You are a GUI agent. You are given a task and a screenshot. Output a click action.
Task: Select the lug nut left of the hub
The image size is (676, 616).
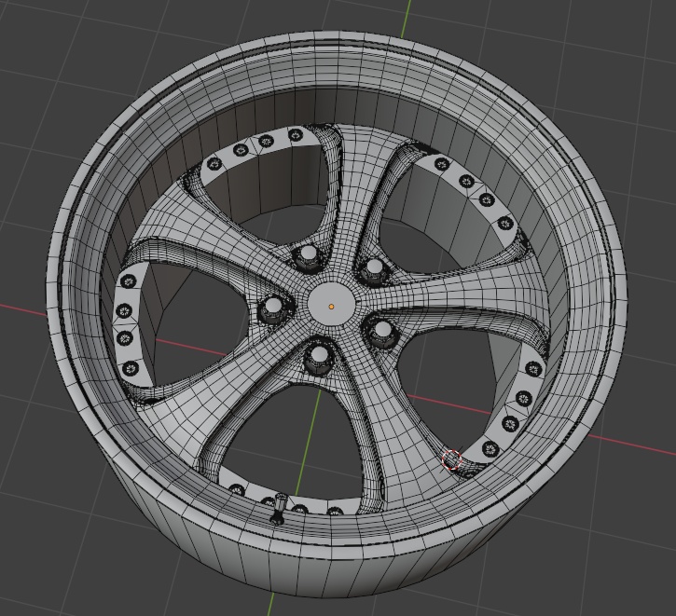273,308
